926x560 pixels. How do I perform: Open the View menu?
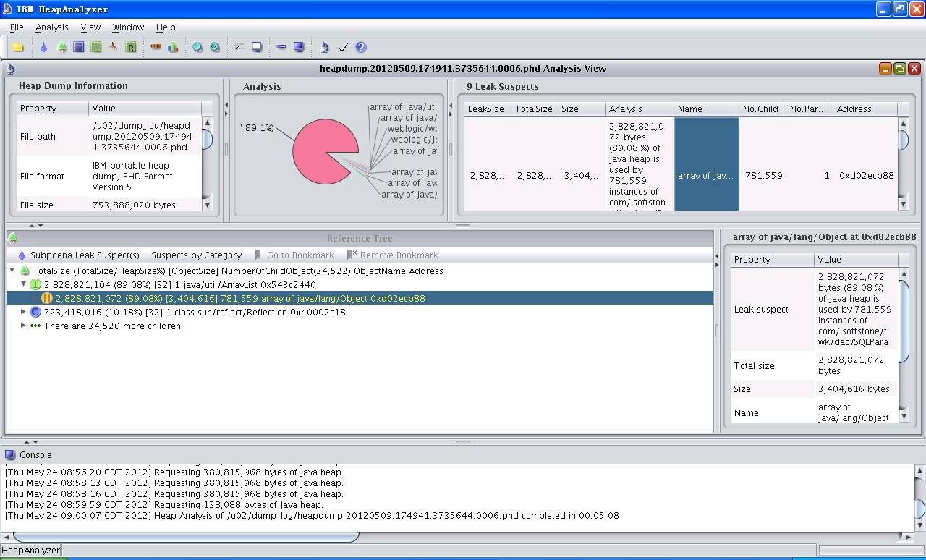(90, 27)
